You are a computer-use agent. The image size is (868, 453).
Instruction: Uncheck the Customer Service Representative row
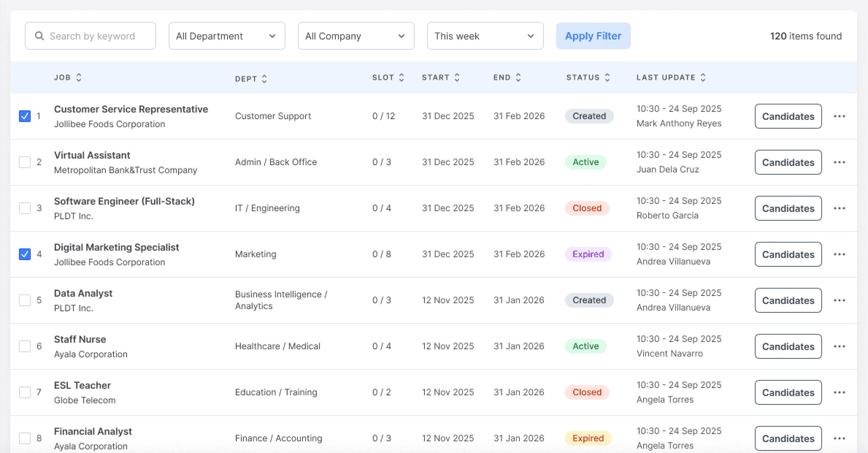[24, 116]
